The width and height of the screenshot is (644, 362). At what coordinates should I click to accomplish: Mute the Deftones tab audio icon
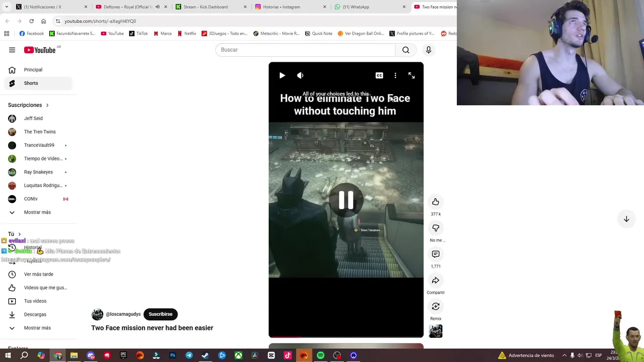click(157, 7)
